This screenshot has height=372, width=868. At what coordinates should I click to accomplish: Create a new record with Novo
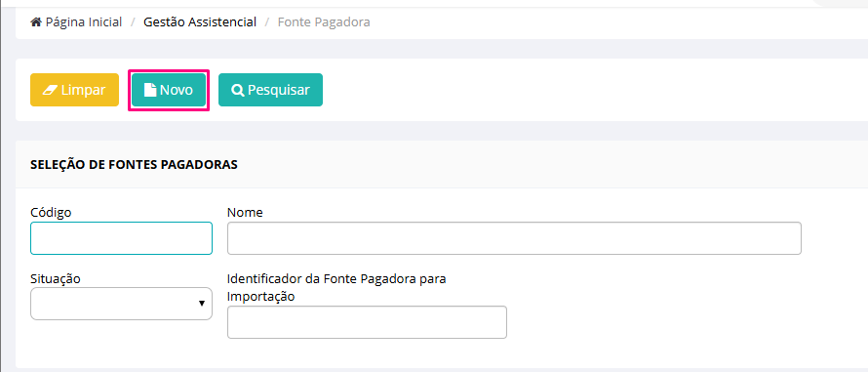tap(169, 90)
